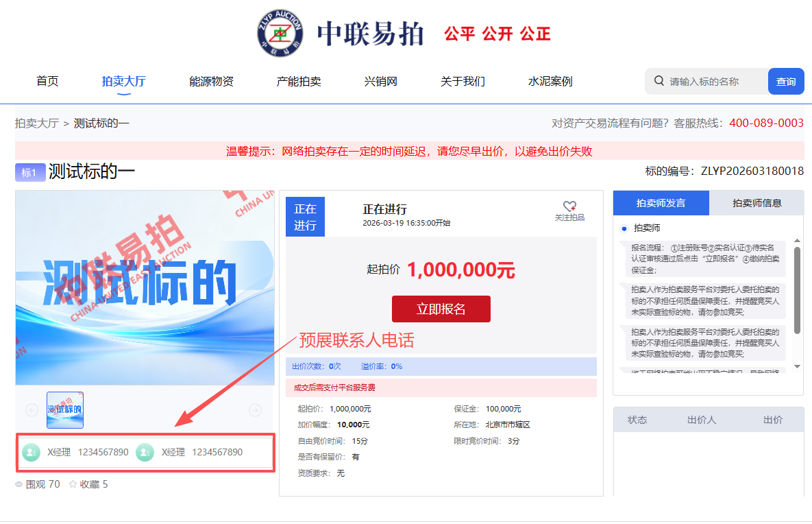The height and width of the screenshot is (524, 812).
Task: Click the 自由竞价时间 15分 value
Action: tap(360, 441)
